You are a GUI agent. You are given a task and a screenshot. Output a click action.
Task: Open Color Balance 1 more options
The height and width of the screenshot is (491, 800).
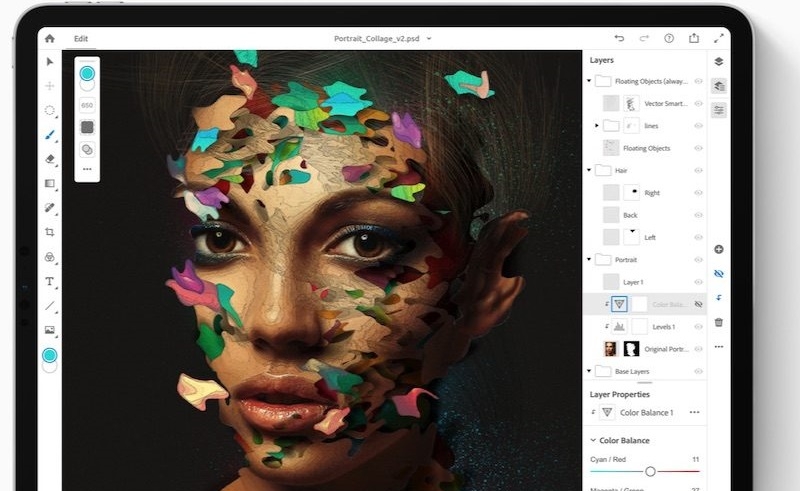tap(694, 412)
